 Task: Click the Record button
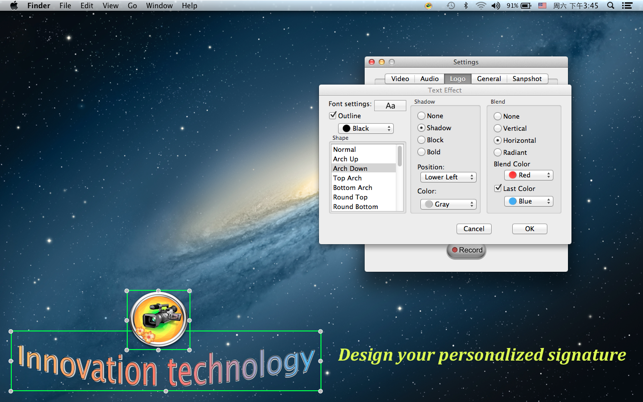pos(466,250)
